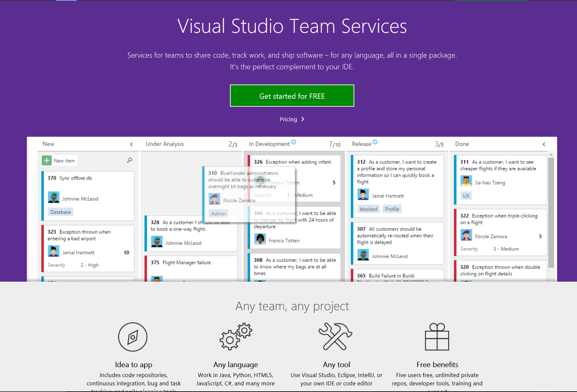Viewport: 577px width, 392px height.
Task: Click the gift icon above Free benefits
Action: (x=437, y=337)
